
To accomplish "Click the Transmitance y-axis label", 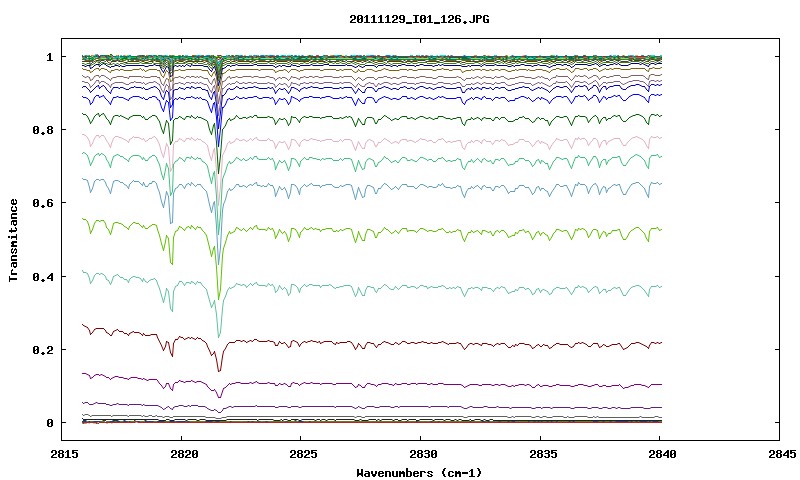I will [x=13, y=240].
